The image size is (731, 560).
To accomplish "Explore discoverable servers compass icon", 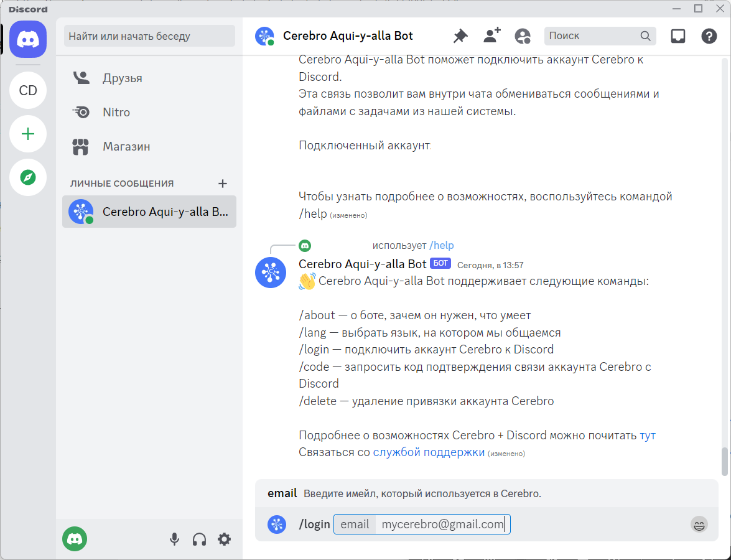I will 28,177.
